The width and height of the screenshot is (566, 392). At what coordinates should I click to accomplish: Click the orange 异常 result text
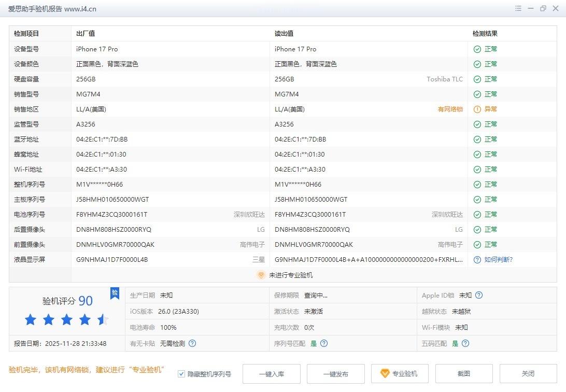pyautogui.click(x=490, y=109)
